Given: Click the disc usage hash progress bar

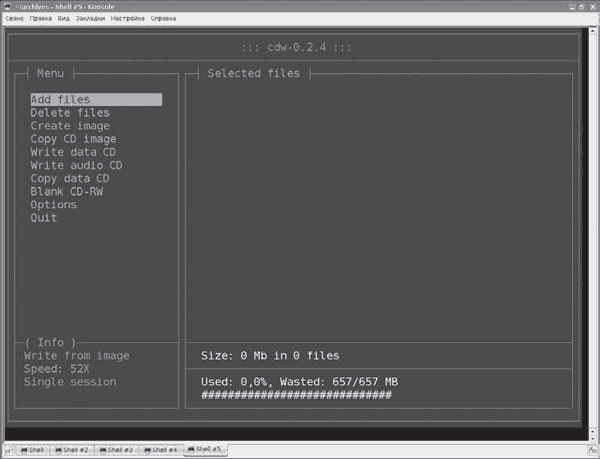Looking at the screenshot, I should (296, 395).
